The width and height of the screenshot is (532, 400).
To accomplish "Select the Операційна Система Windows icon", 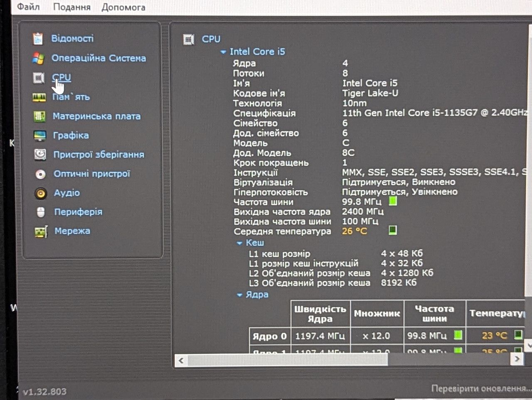I will (38, 58).
